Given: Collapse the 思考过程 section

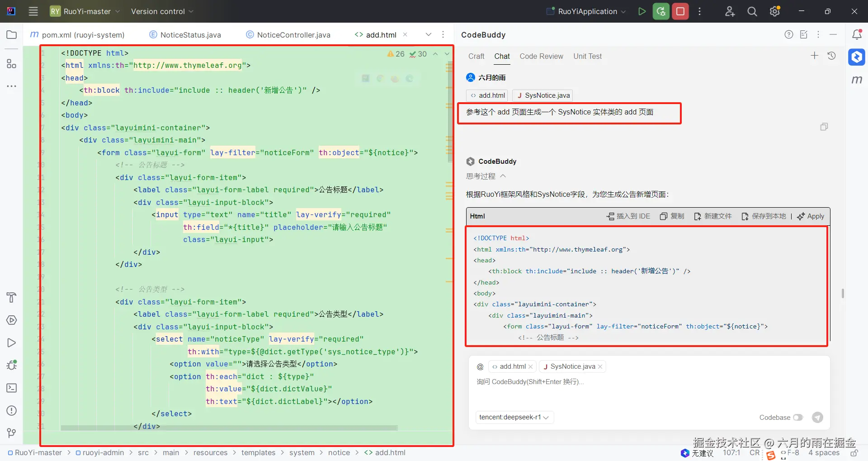Looking at the screenshot, I should [x=486, y=176].
